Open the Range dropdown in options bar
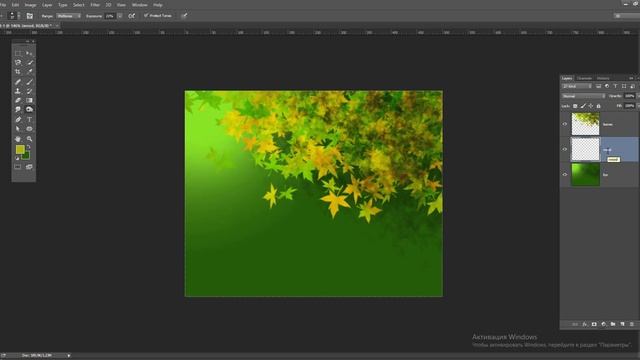640x360 pixels. tap(68, 16)
